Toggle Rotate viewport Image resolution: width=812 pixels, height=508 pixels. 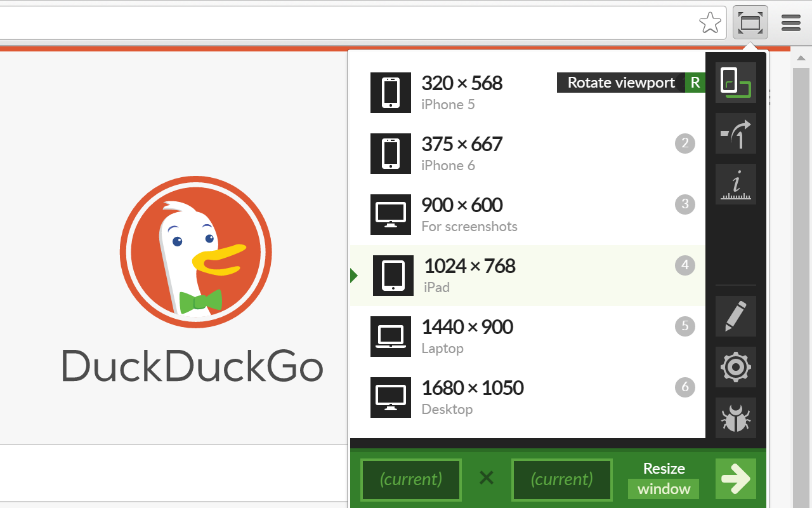tap(620, 82)
